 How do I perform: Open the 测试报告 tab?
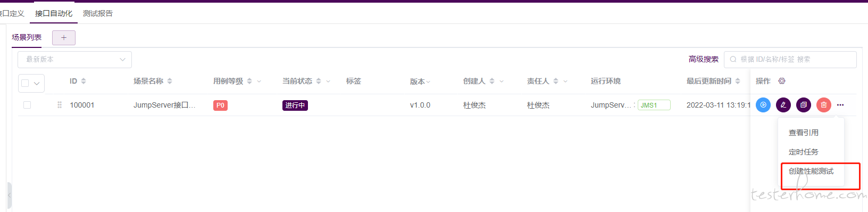coord(98,13)
